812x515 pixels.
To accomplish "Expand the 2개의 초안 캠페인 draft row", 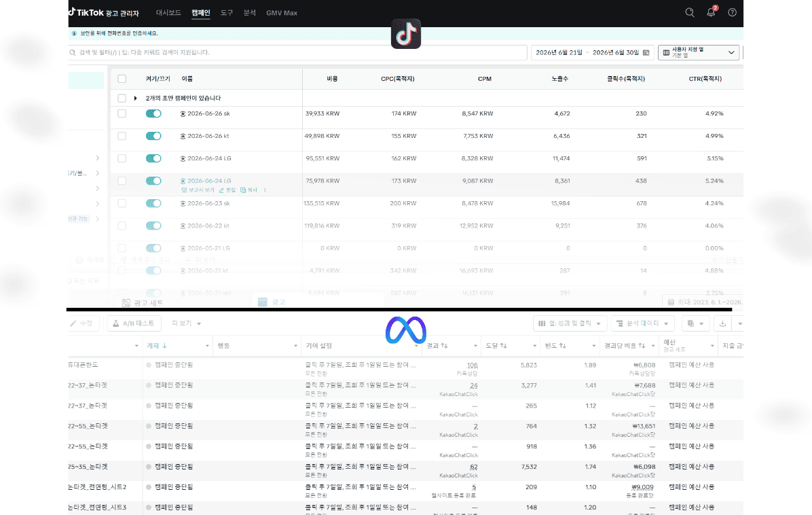I will (136, 98).
